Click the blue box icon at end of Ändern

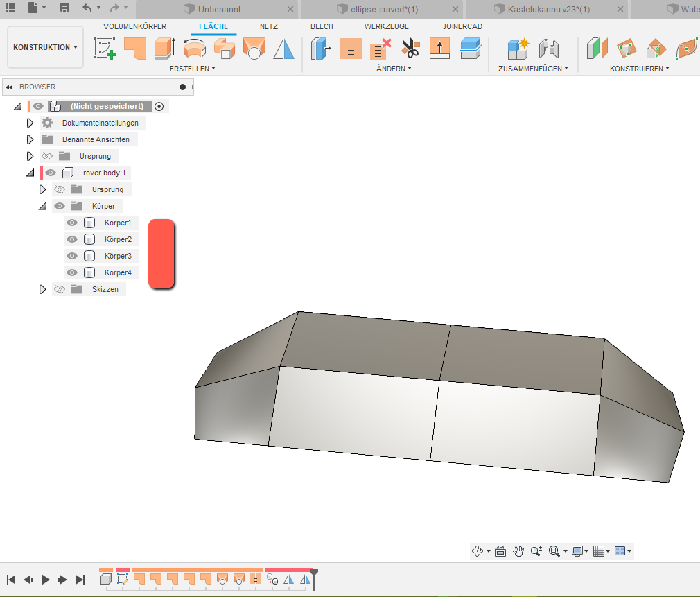pos(471,49)
